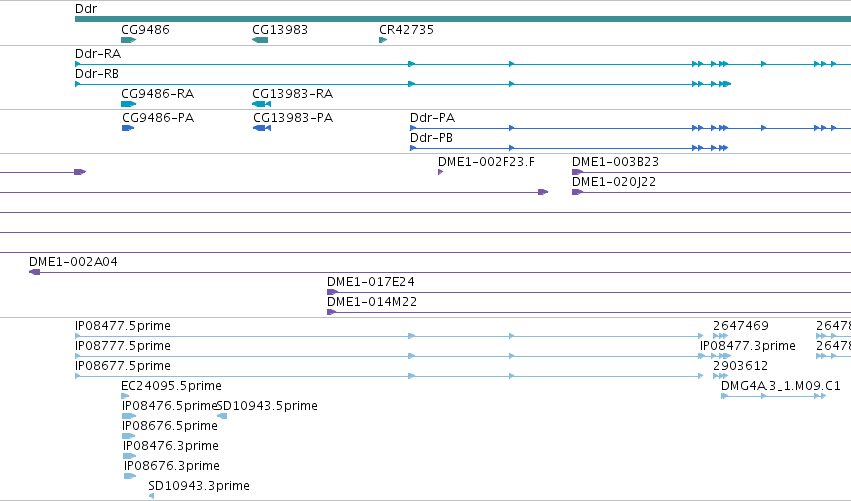Click the Ddr gene bar
The image size is (851, 501).
click(463, 19)
